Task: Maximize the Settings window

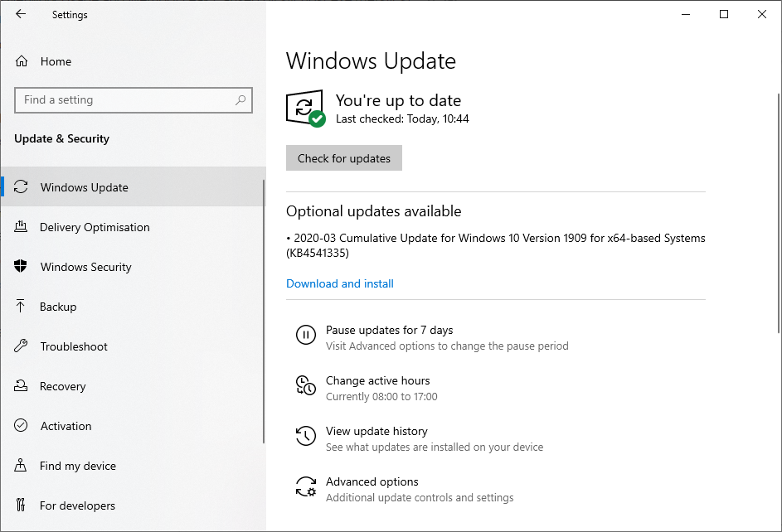Action: (724, 14)
